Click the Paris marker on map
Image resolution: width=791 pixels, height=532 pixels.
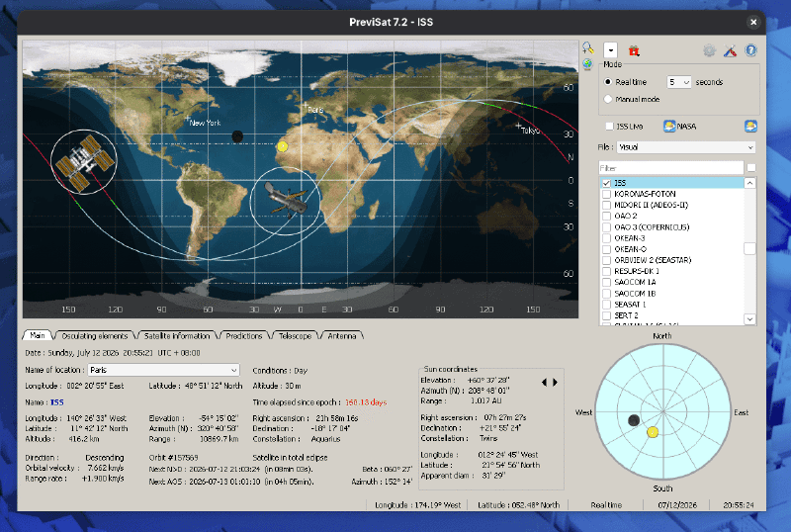[x=306, y=106]
